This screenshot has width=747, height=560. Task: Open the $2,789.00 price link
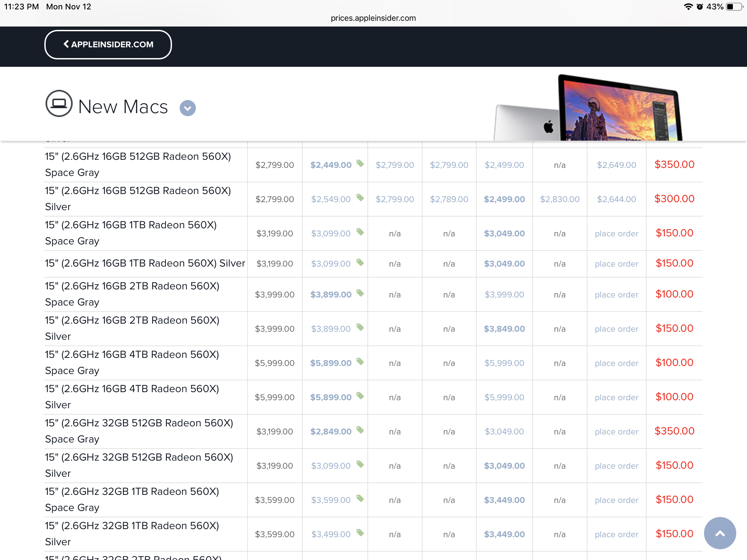[449, 199]
